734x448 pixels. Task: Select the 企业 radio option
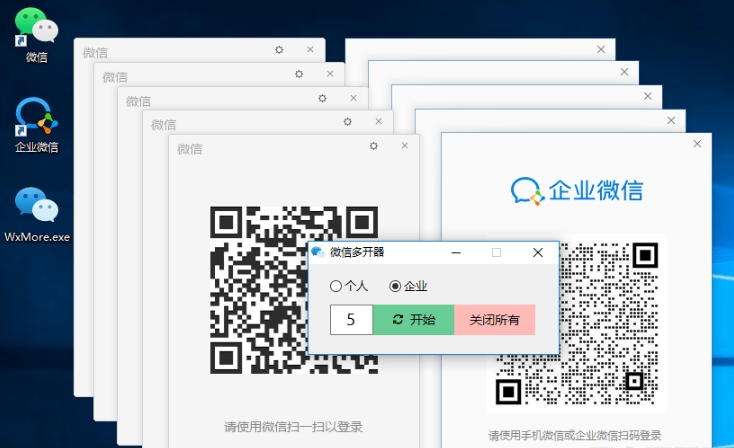click(x=408, y=286)
